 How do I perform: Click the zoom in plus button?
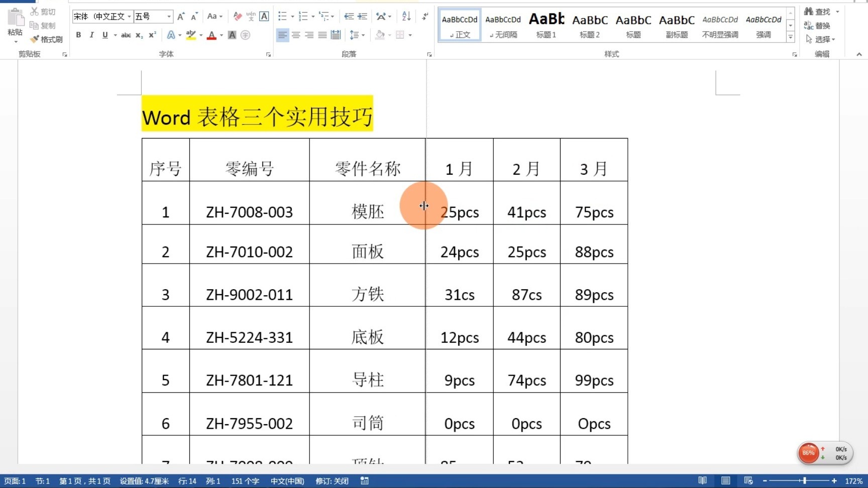click(834, 481)
